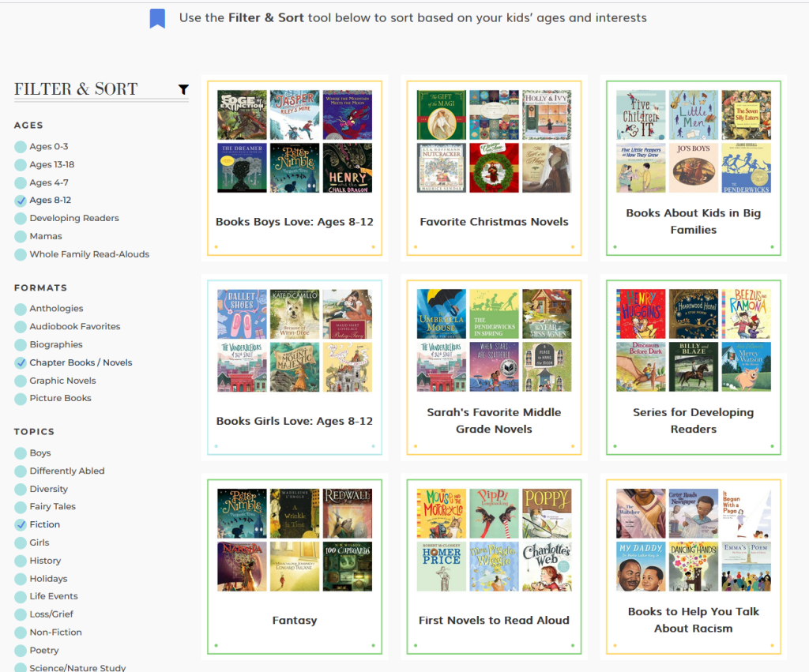
Task: Open Sarah's Favorite Middle Grade Novels
Action: [494, 420]
